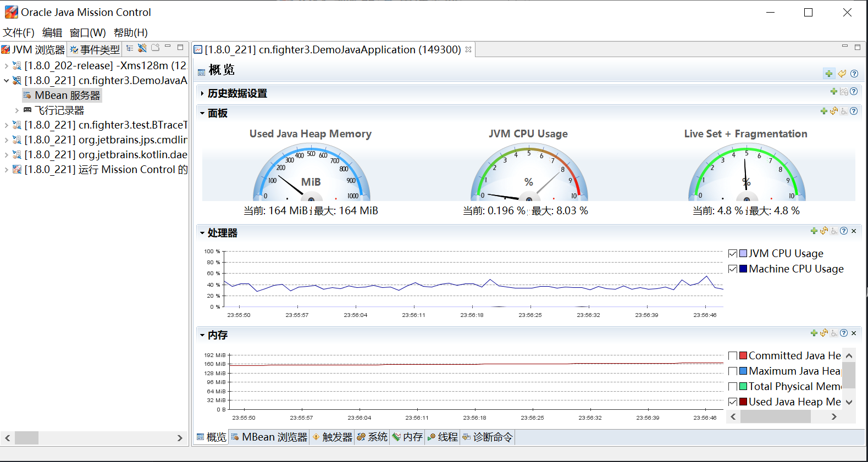Collapse the cn.fighter3.DemoJavaApplication JVM node
868x462 pixels.
(6, 81)
